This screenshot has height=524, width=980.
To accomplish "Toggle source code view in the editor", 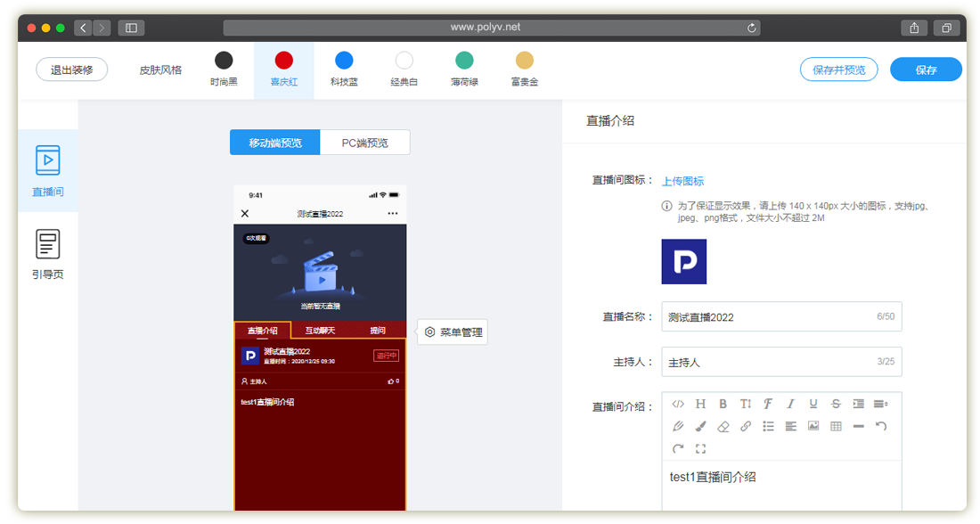I will 677,404.
